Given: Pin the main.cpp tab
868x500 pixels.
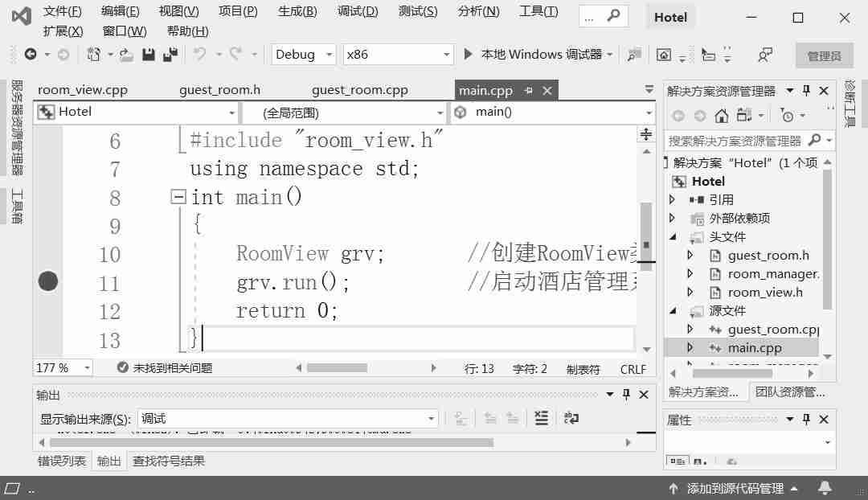Looking at the screenshot, I should click(528, 90).
